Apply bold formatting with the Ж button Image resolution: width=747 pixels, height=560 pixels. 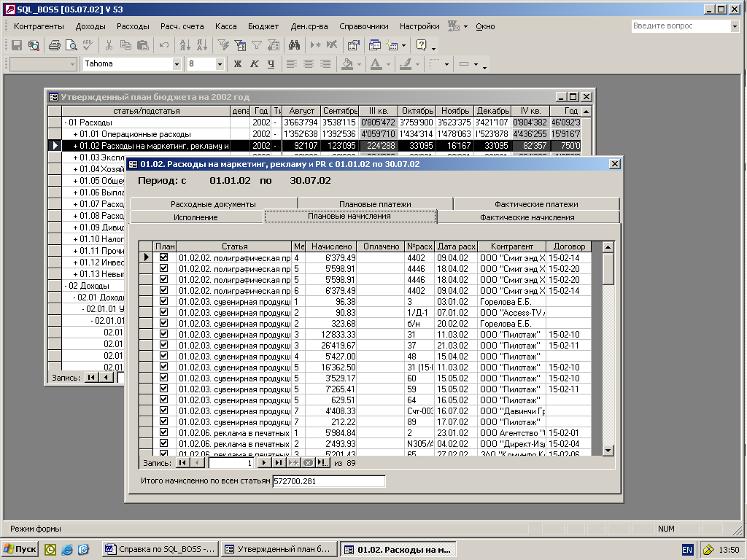click(237, 64)
